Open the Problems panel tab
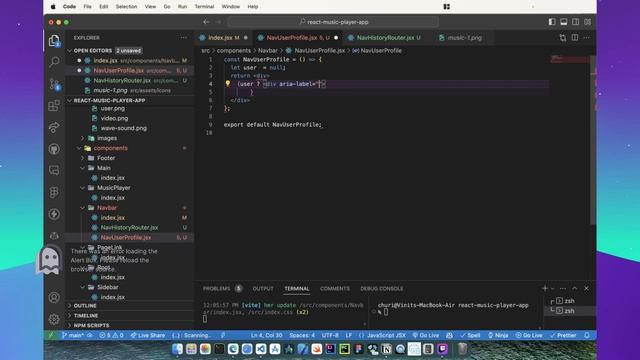640x360 pixels. click(x=222, y=289)
